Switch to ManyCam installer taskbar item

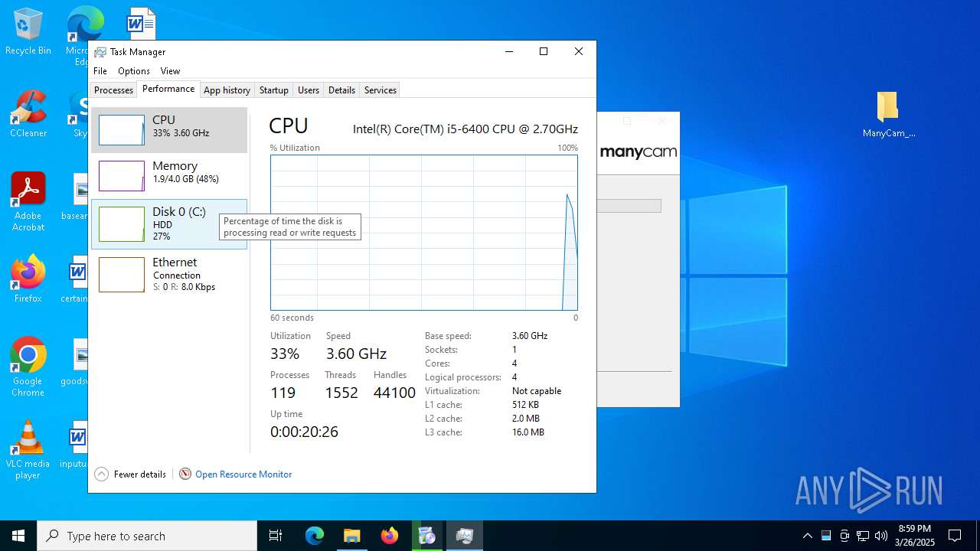pyautogui.click(x=426, y=536)
